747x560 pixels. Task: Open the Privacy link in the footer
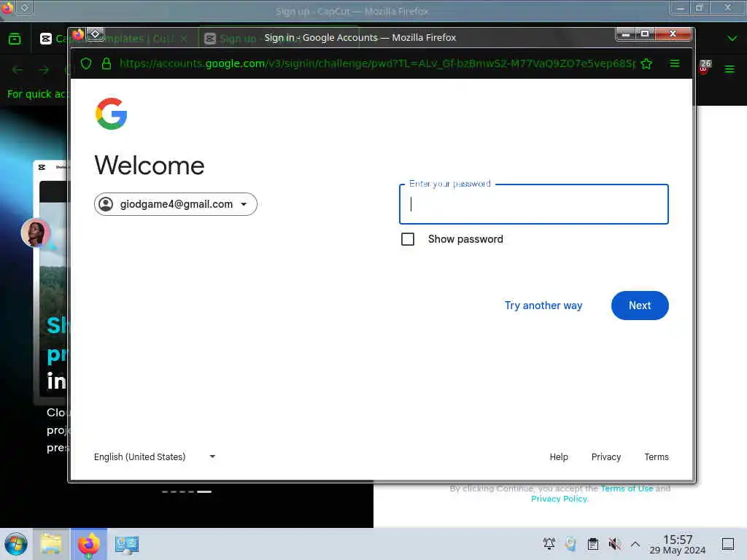coord(606,456)
